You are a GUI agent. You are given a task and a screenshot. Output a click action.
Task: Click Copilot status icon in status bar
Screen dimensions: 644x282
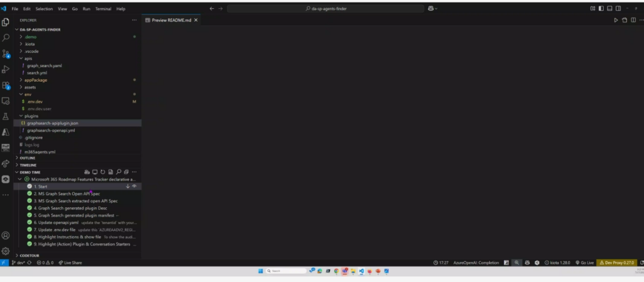point(527,263)
